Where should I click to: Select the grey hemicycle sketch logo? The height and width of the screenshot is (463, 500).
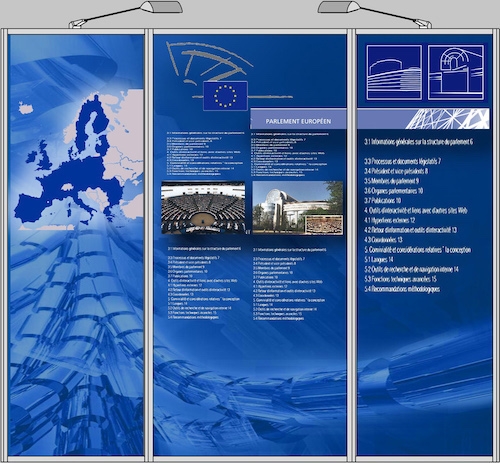point(209,63)
